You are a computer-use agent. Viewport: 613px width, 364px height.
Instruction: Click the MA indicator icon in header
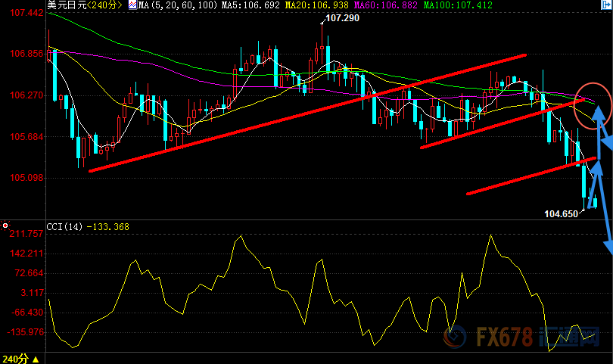[x=132, y=5]
